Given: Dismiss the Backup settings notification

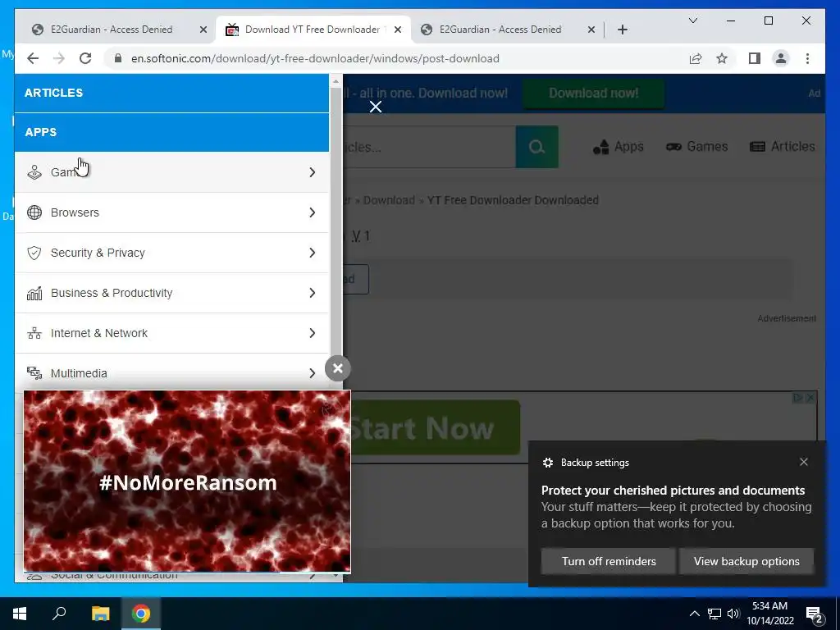Looking at the screenshot, I should tap(804, 463).
